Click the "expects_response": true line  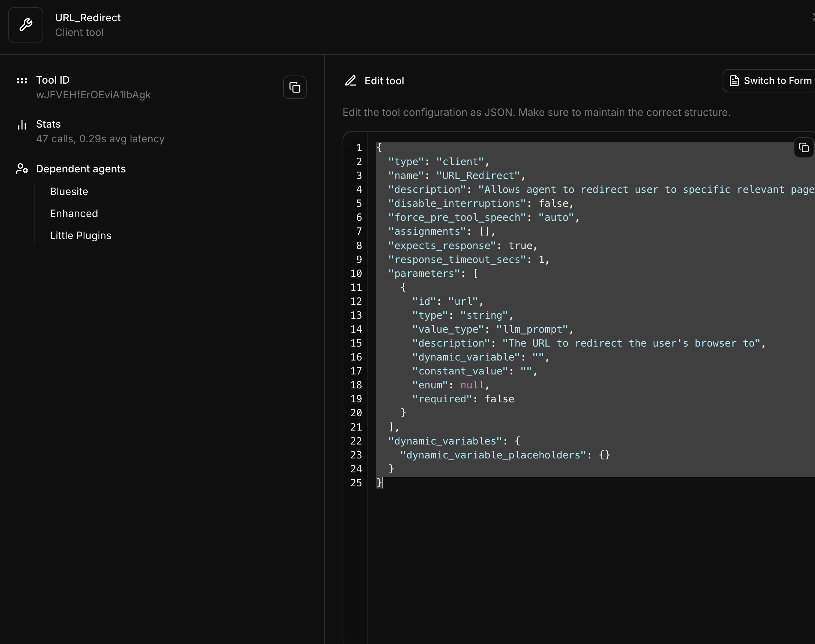point(462,246)
